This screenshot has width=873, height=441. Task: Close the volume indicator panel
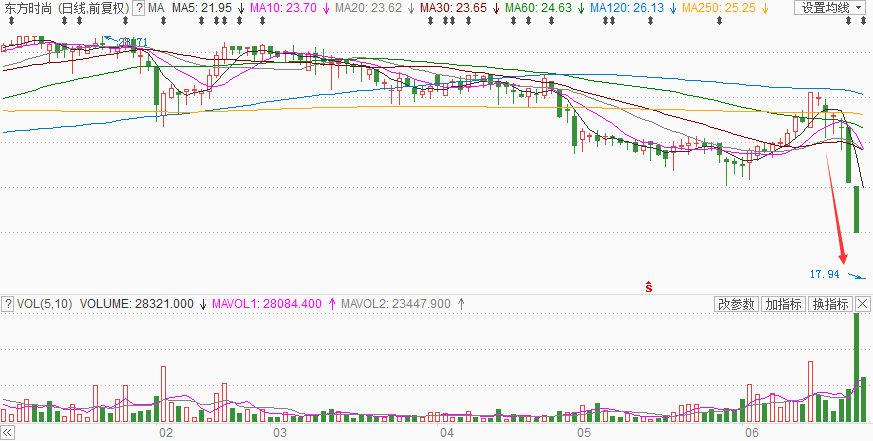click(862, 304)
